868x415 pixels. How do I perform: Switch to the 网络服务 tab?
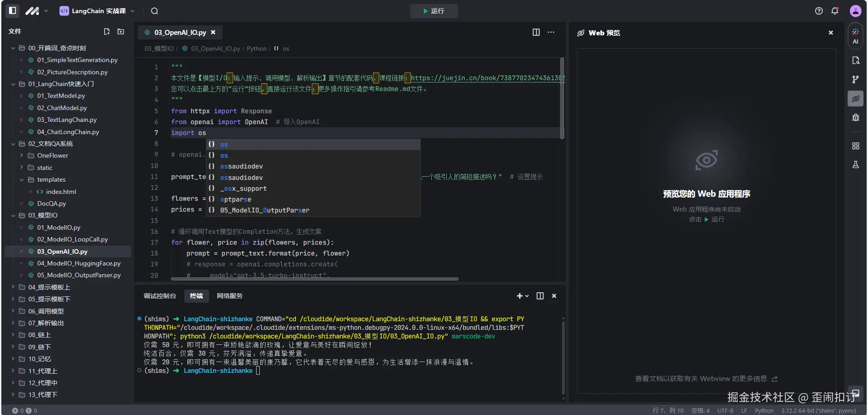click(x=229, y=296)
